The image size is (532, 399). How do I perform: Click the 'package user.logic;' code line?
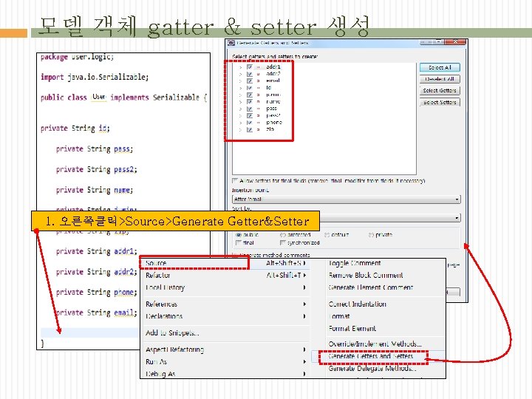point(78,57)
